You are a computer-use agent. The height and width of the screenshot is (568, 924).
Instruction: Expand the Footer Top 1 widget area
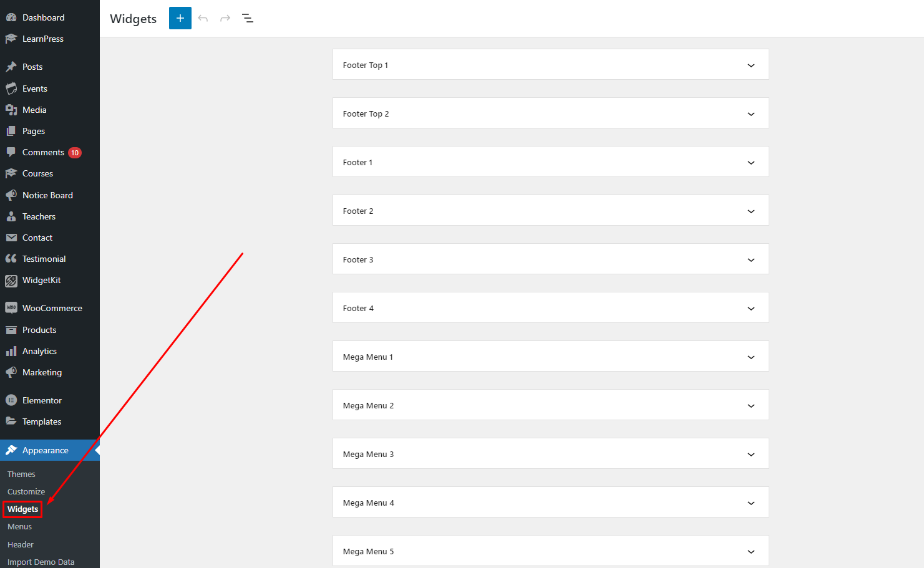(751, 65)
